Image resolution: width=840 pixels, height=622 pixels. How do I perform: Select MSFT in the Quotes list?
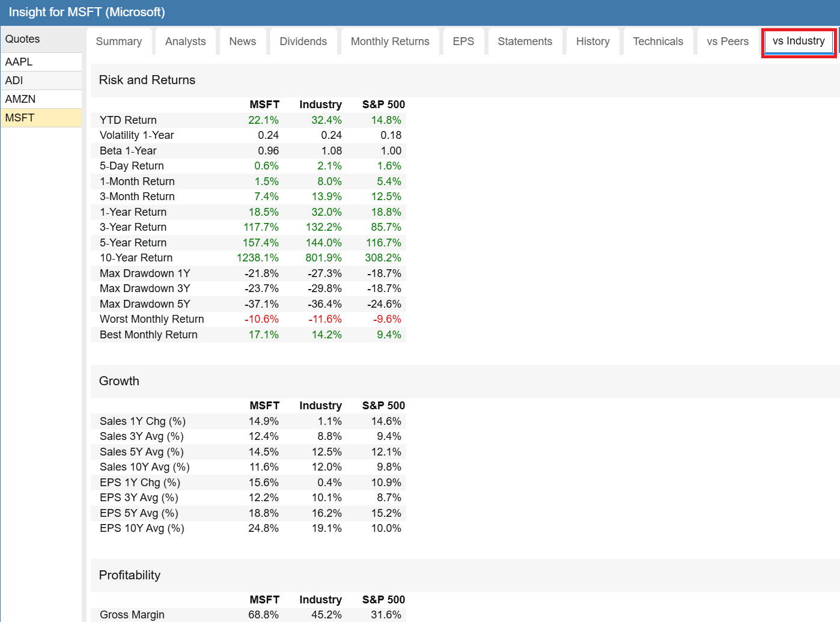(x=41, y=118)
